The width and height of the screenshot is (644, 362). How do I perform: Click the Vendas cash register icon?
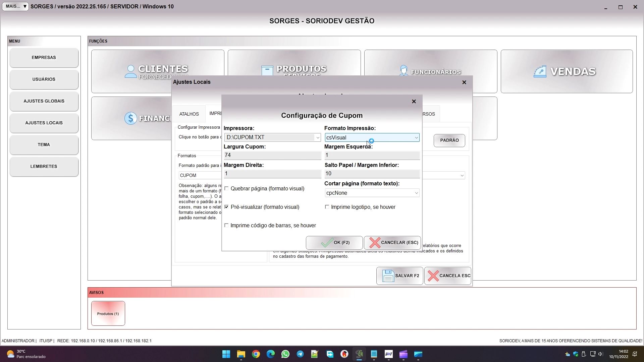click(x=540, y=72)
